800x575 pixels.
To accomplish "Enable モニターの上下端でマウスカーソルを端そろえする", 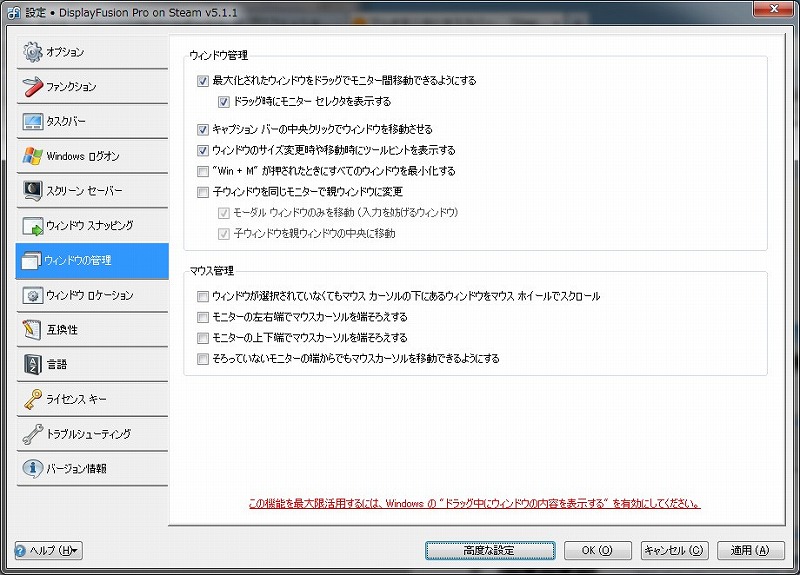I will tap(203, 338).
